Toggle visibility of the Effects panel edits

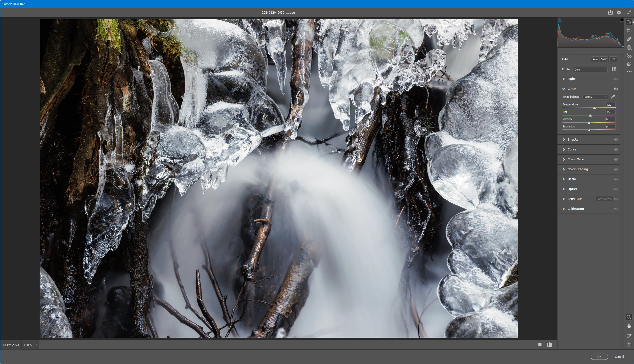pos(616,140)
